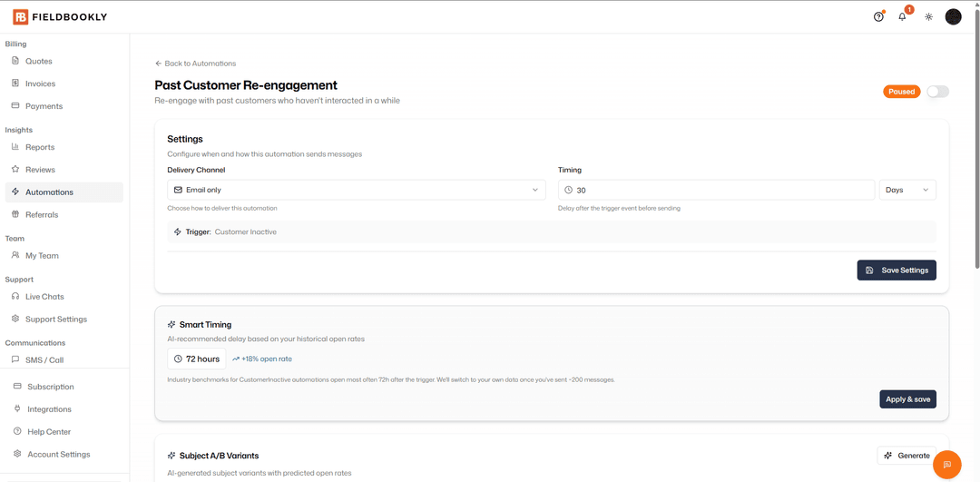Click the Fieldbookly brand name text
Screen dimensions: 980x482
click(x=69, y=17)
